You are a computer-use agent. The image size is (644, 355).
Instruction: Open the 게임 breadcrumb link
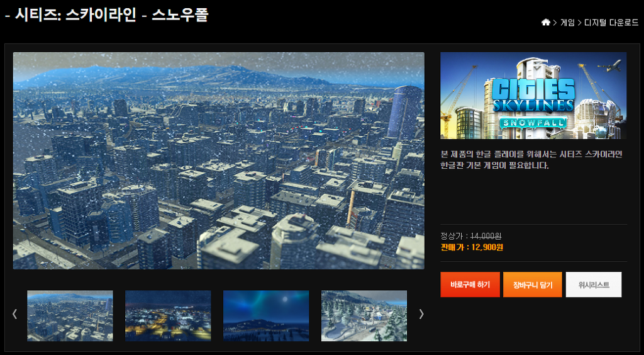click(x=567, y=23)
